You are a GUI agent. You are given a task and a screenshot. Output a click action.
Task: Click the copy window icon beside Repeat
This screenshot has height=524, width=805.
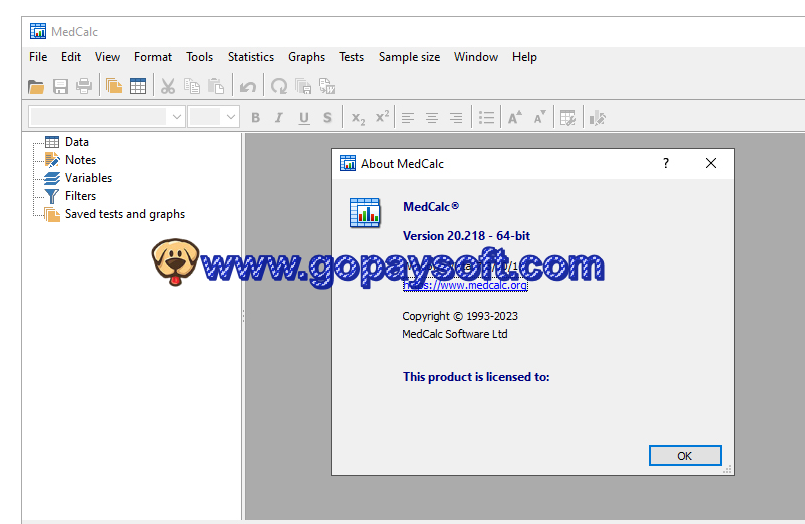click(x=303, y=86)
